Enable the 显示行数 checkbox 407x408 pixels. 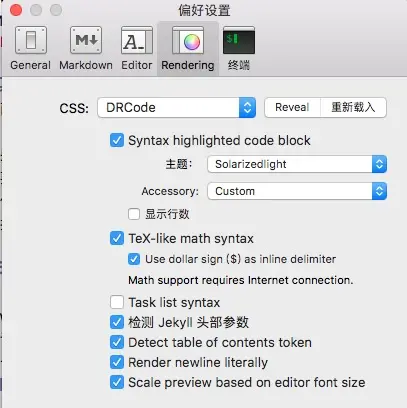(x=134, y=214)
